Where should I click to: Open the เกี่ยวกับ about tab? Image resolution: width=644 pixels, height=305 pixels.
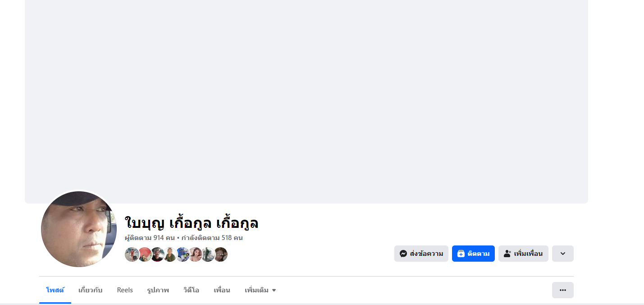tap(90, 290)
